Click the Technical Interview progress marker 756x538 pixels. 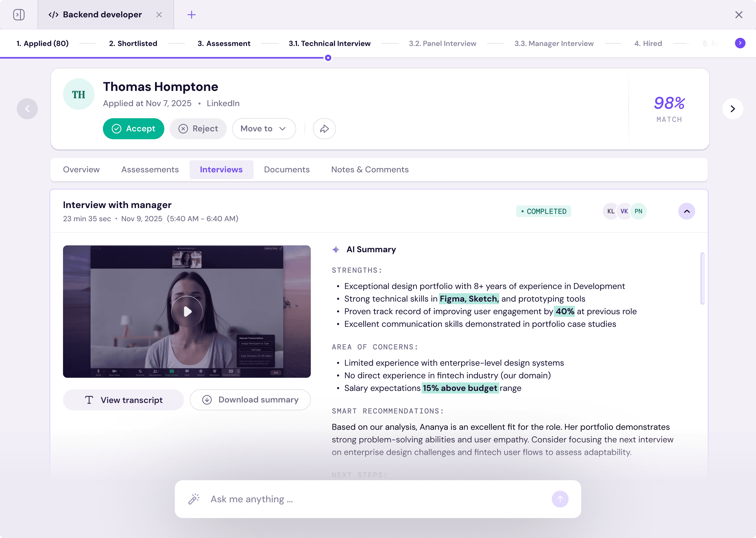(328, 58)
